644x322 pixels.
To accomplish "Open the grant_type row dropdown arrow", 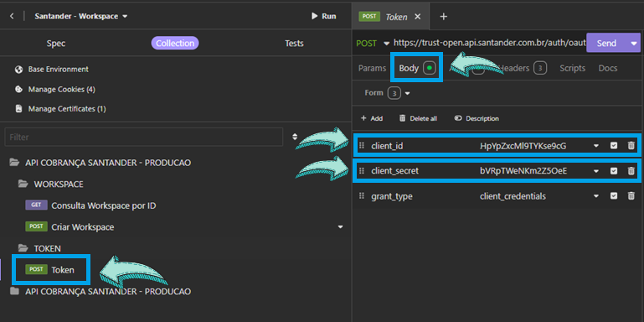I will (x=596, y=196).
